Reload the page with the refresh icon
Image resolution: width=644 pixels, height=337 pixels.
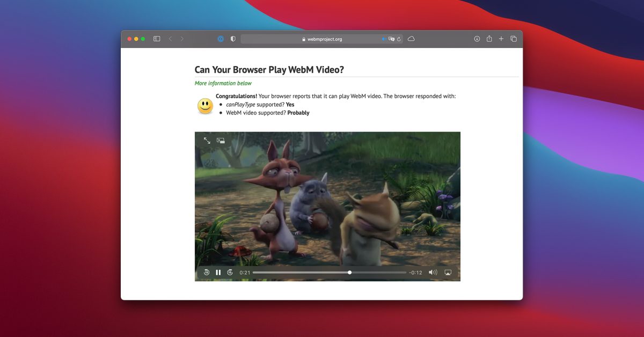point(399,39)
